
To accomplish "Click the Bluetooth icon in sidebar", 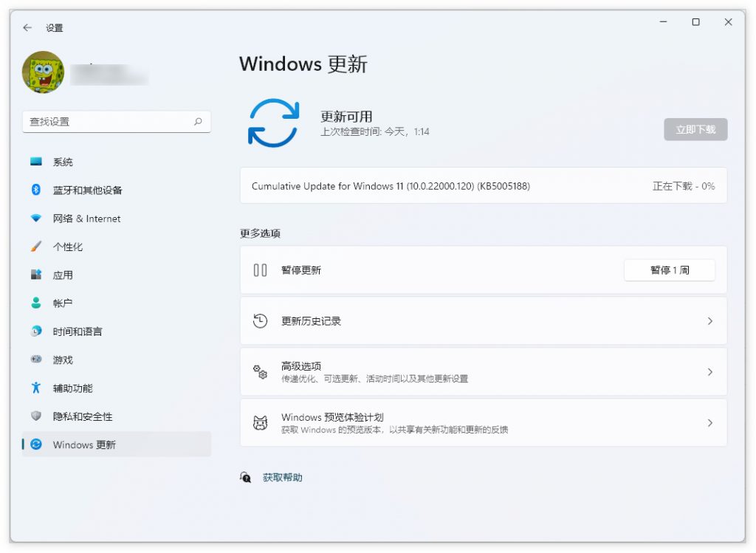I will [x=36, y=190].
